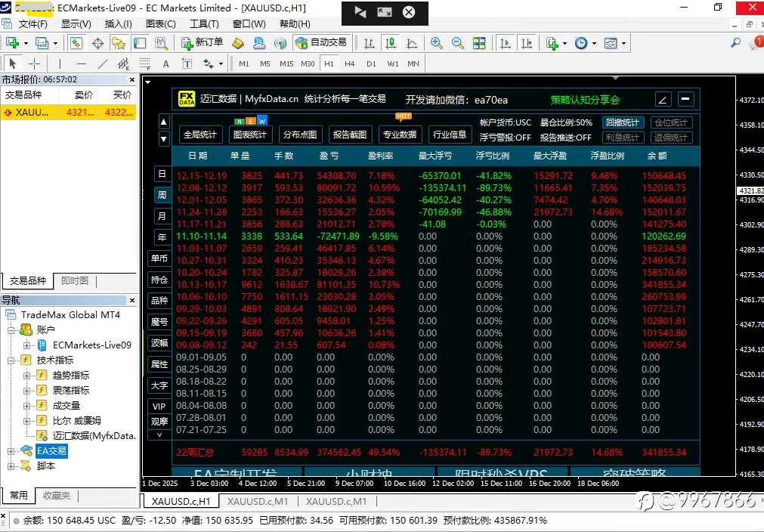Open the search magnifier icon

point(736,43)
